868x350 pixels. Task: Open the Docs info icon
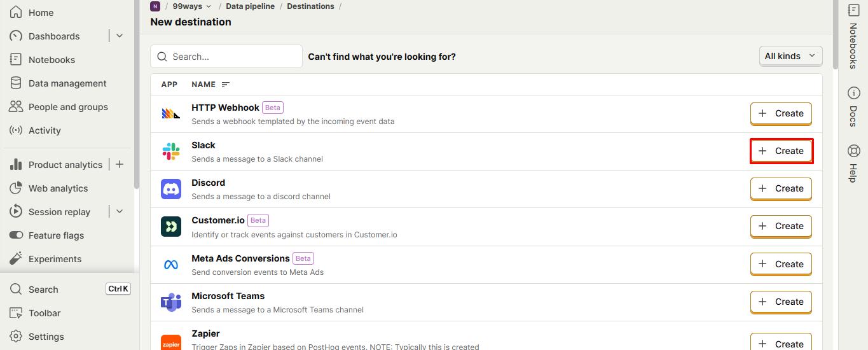853,93
